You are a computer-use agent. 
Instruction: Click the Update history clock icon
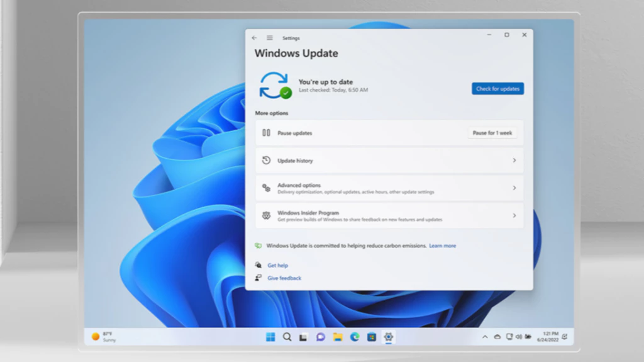(x=266, y=160)
